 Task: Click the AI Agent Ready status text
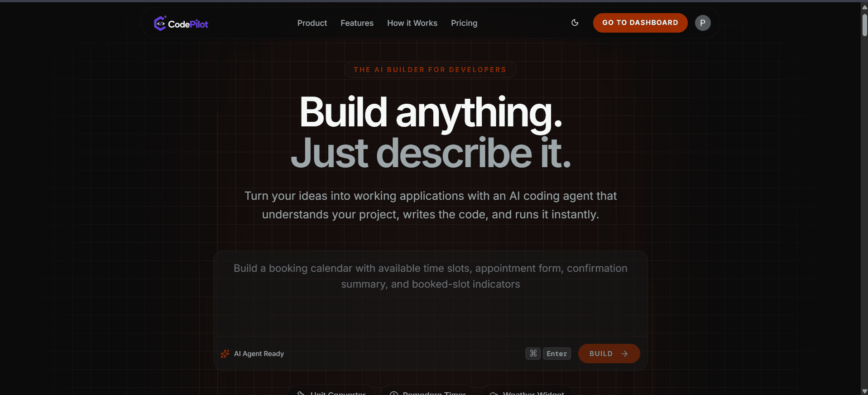tap(259, 354)
